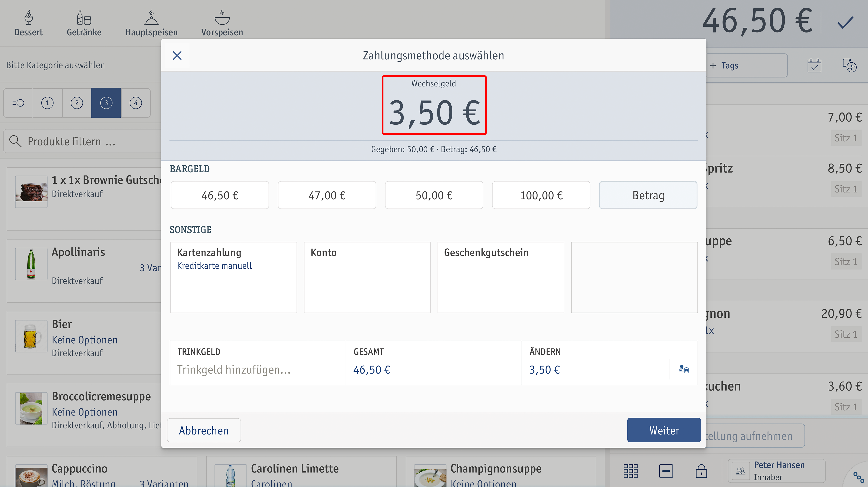
Task: Open the Vorspeisen category
Action: [x=222, y=23]
